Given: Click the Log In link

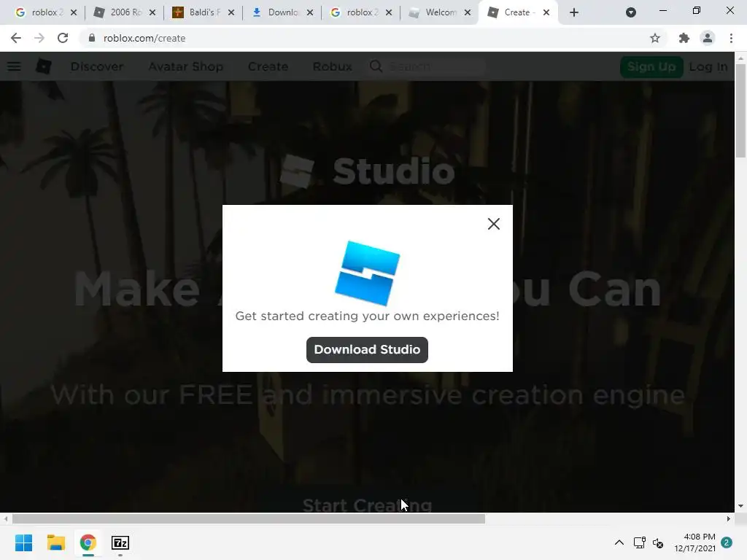Looking at the screenshot, I should [x=708, y=66].
